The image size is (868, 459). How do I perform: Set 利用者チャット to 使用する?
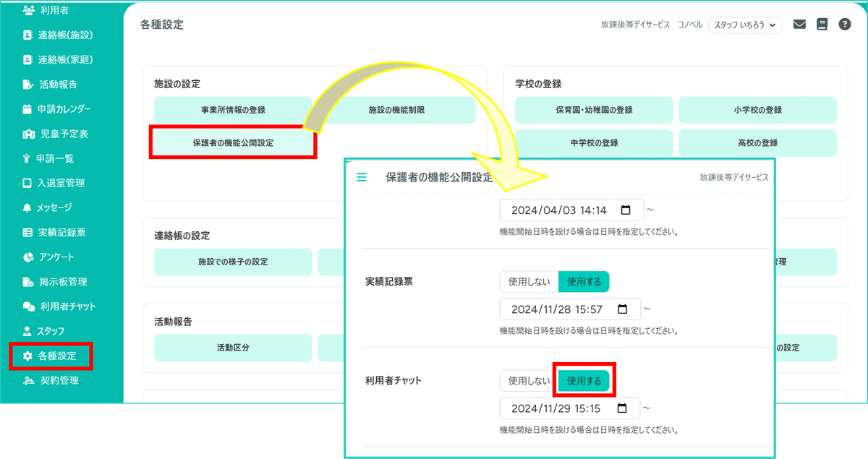tap(584, 380)
